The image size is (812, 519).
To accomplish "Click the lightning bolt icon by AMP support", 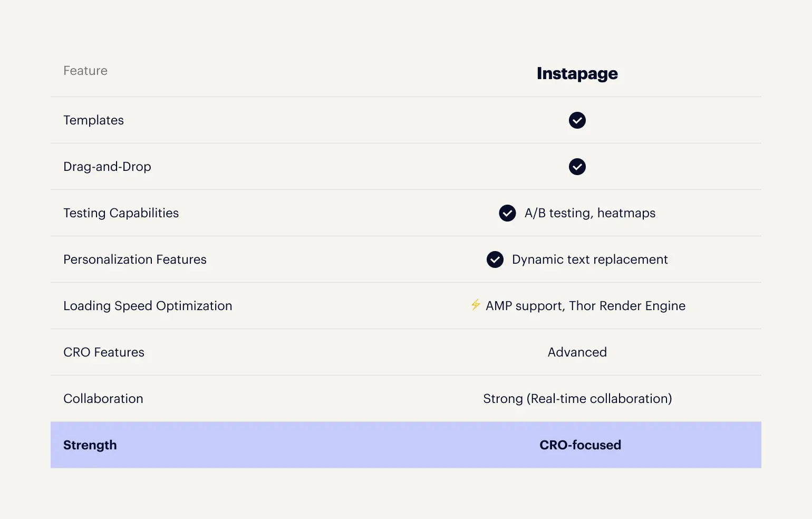I will click(x=476, y=305).
